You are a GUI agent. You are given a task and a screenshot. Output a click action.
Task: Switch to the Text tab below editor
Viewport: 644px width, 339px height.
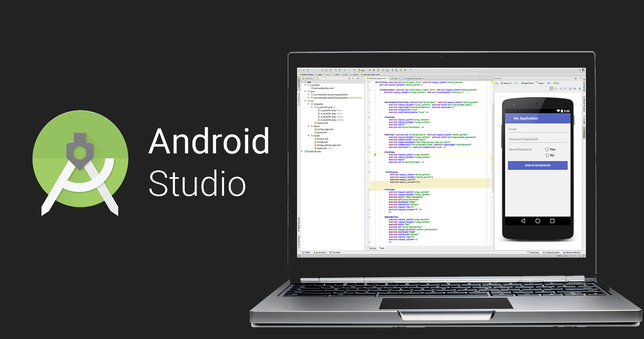pyautogui.click(x=382, y=248)
